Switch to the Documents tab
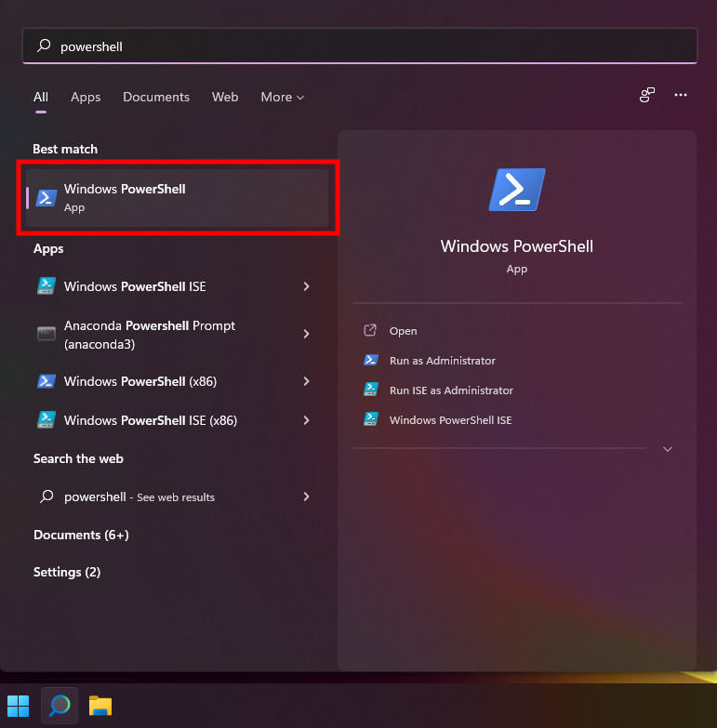The width and height of the screenshot is (717, 728). (x=156, y=97)
